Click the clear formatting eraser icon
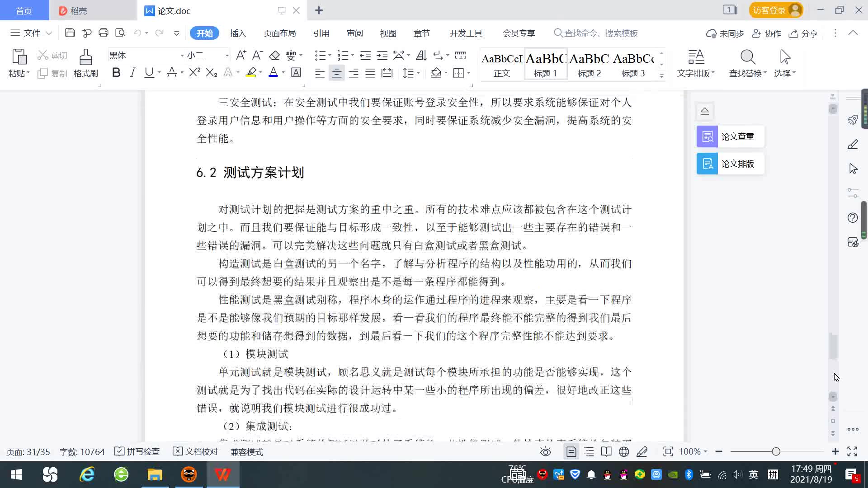The width and height of the screenshot is (868, 488). pyautogui.click(x=274, y=56)
